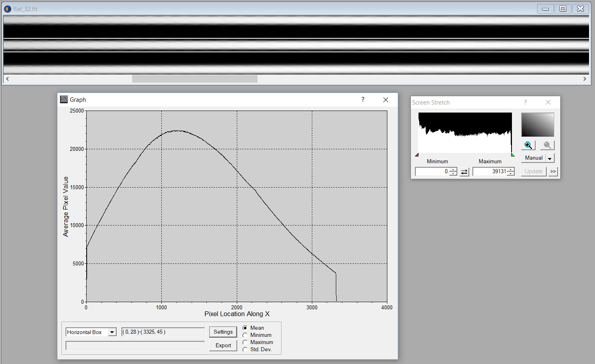Viewport: 595px width, 364px height.
Task: Click the image horizontal scrollbar thumb
Action: 194,79
